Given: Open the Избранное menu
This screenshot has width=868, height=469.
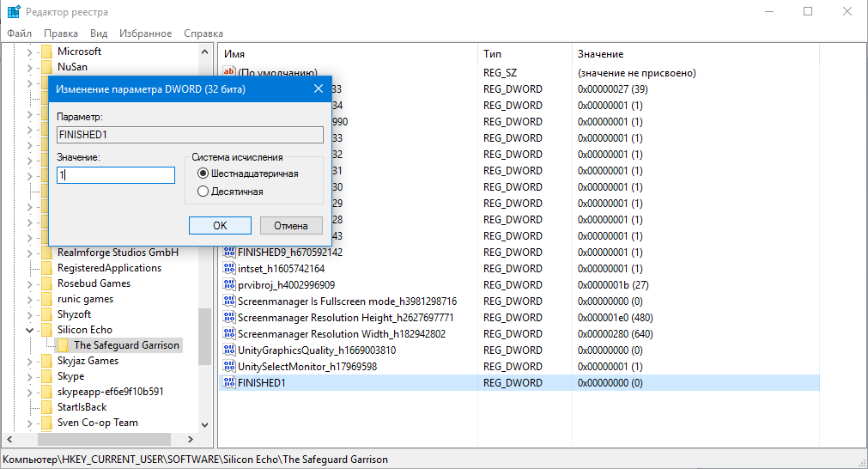Looking at the screenshot, I should [146, 33].
